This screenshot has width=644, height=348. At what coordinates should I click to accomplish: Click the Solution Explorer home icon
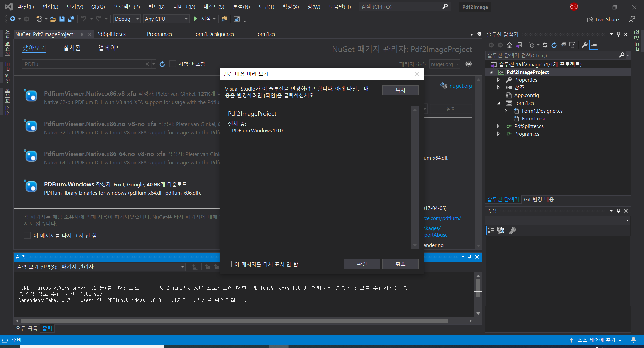tap(509, 45)
